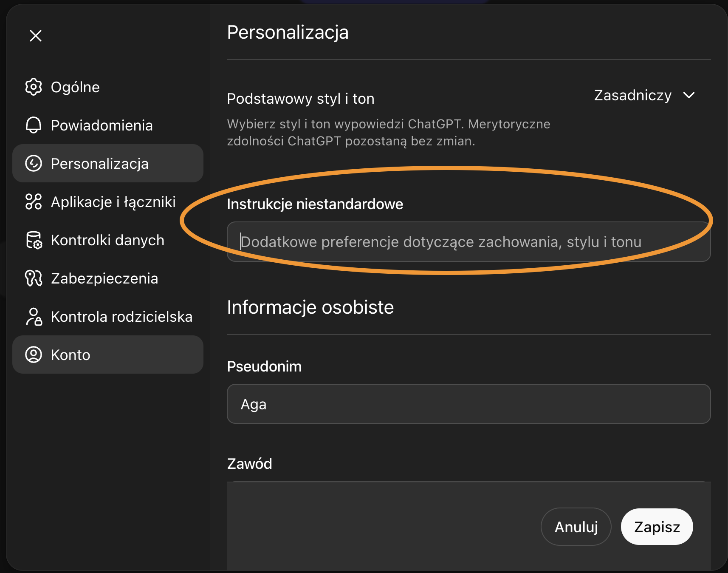The image size is (728, 573).
Task: Click the Ogólne gear icon
Action: coord(34,87)
